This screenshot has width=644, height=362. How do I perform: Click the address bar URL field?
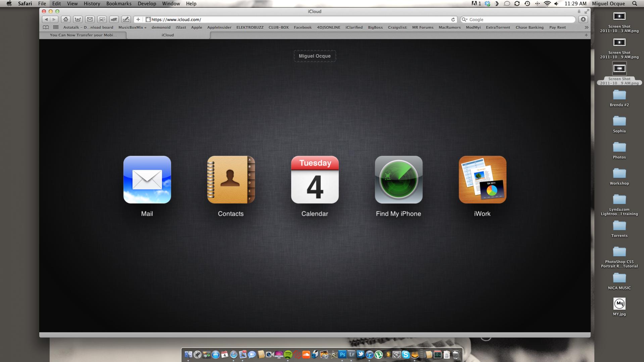(x=300, y=19)
